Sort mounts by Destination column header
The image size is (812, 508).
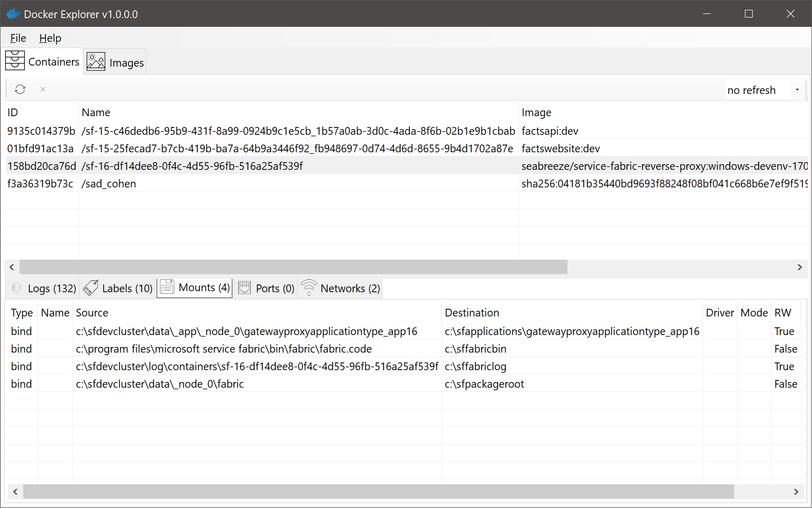click(x=572, y=313)
